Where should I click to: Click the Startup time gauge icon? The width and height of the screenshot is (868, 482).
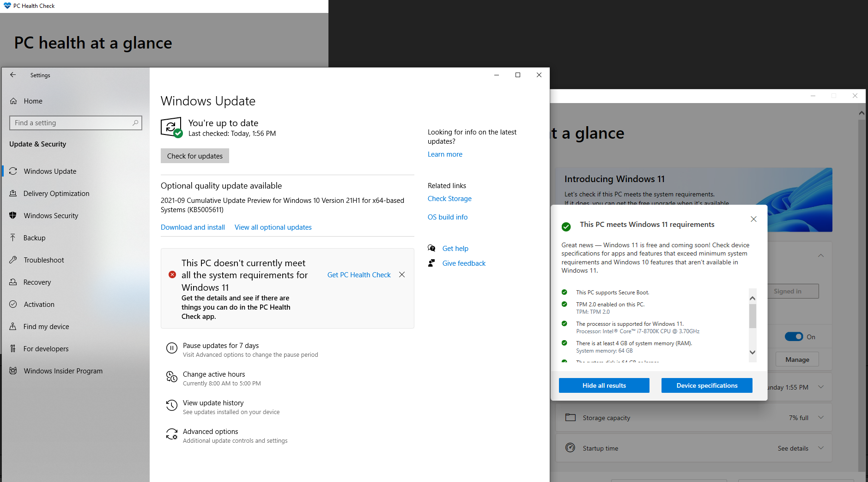click(x=571, y=448)
